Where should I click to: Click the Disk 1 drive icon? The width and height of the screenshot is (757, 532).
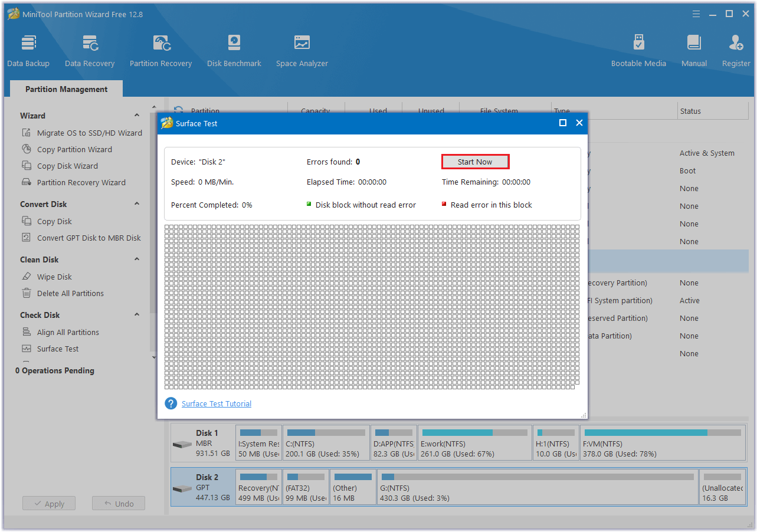[183, 444]
